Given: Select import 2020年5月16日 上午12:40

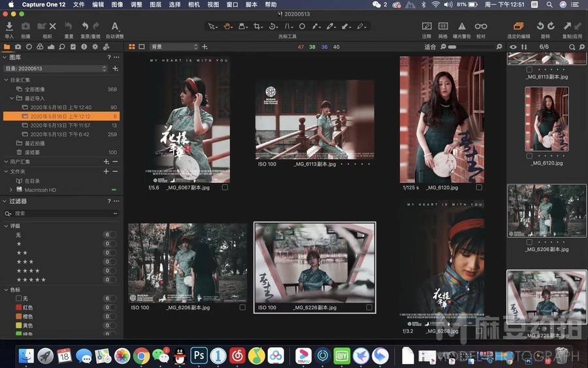Looking at the screenshot, I should [61, 107].
